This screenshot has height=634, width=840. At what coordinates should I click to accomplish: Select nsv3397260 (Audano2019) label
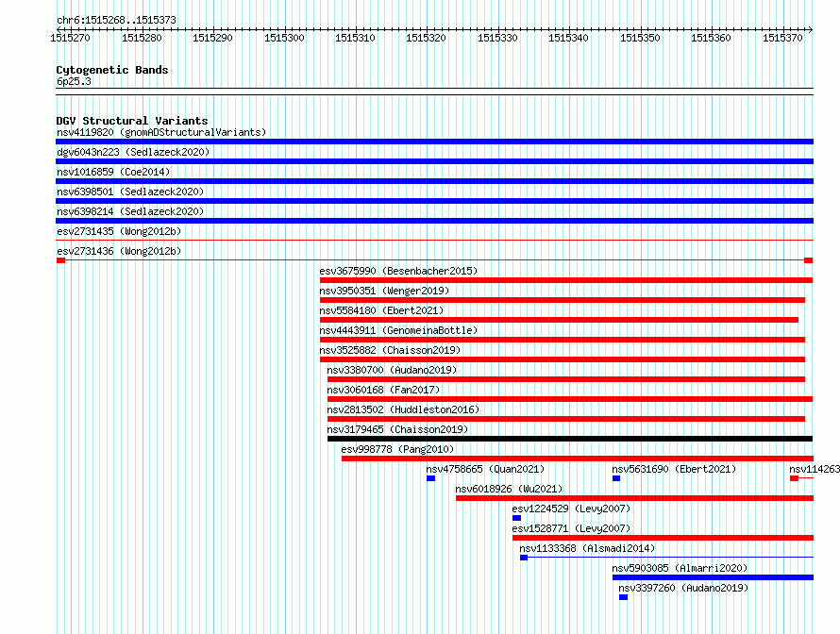tap(683, 588)
